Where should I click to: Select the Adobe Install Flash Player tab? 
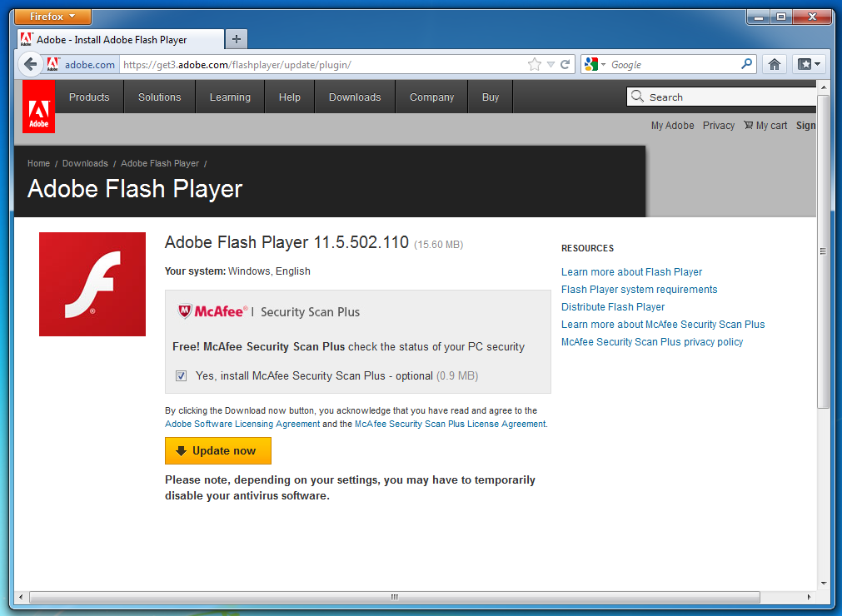pyautogui.click(x=120, y=40)
